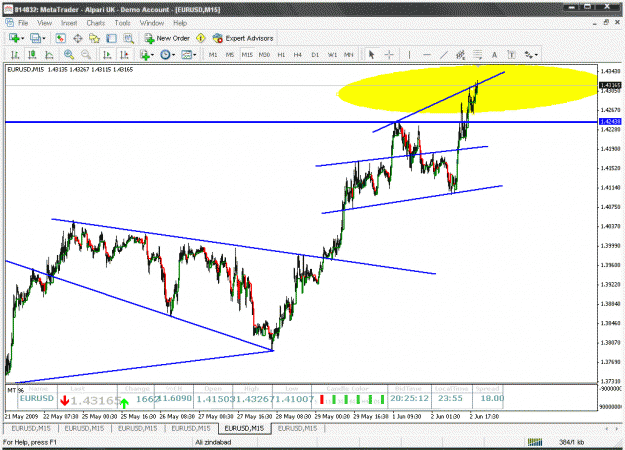Open the View menu
Viewport: 625px width, 450px height.
click(45, 23)
